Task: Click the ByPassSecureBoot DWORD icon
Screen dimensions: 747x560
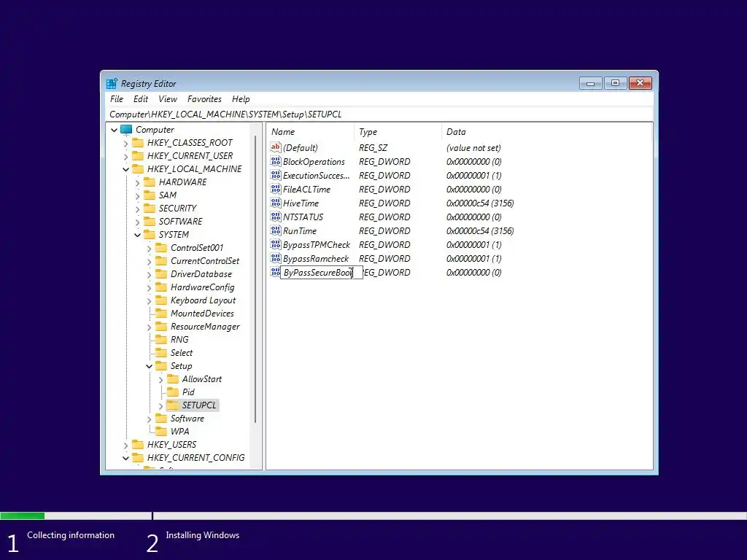Action: pos(275,272)
